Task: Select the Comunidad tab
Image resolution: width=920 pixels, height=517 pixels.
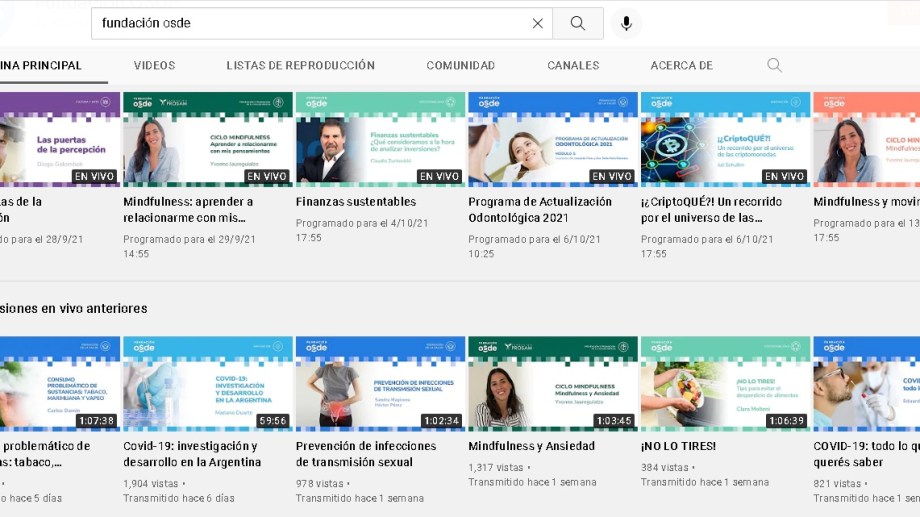Action: click(x=460, y=66)
